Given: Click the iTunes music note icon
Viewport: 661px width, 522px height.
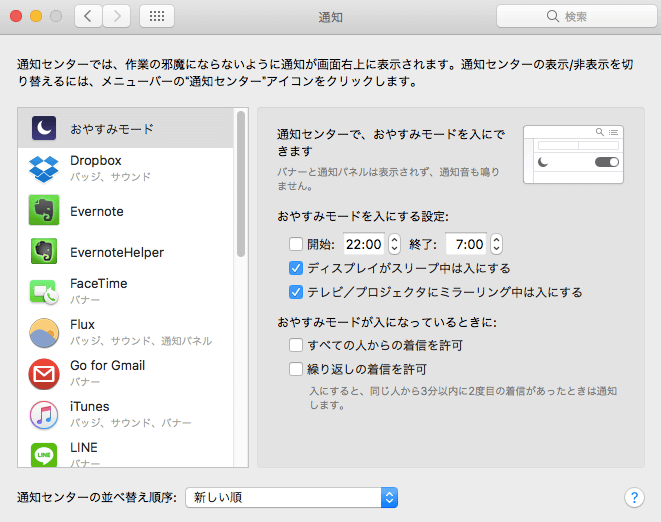Looking at the screenshot, I should (44, 414).
